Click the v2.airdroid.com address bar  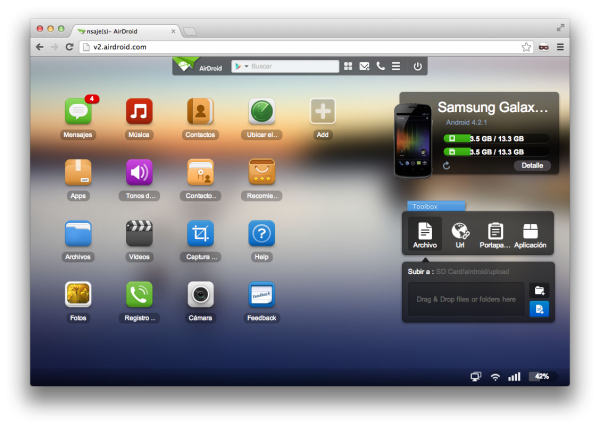click(300, 47)
